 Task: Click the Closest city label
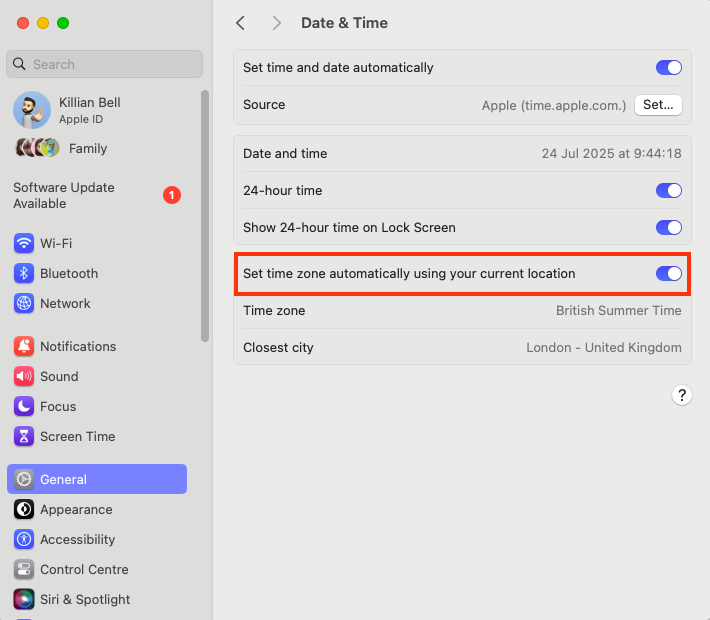[278, 348]
